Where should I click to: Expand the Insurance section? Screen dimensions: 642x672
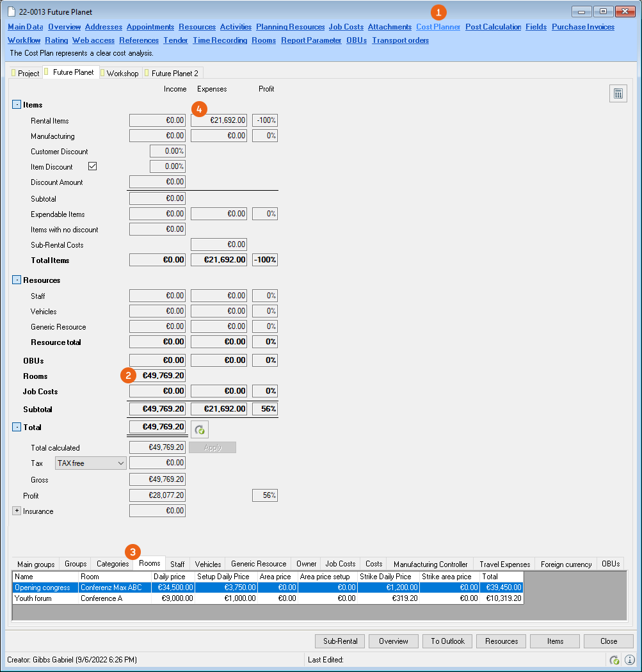pyautogui.click(x=17, y=511)
